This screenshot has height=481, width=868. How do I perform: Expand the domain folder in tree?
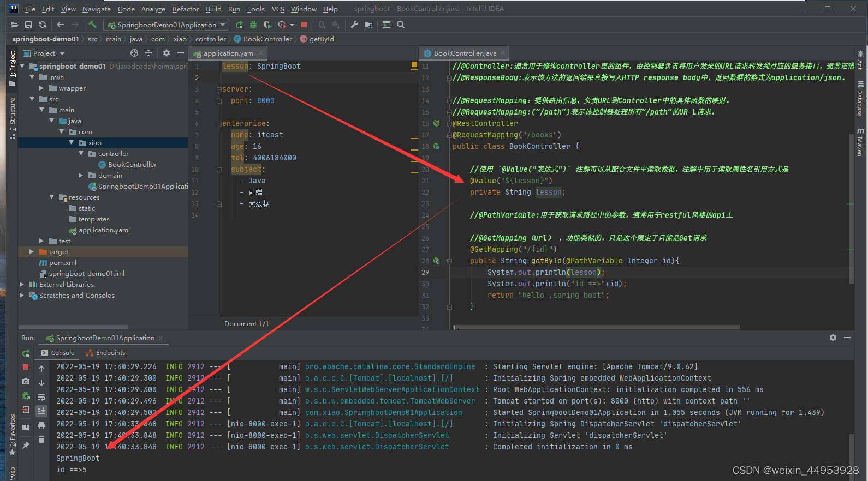(81, 175)
